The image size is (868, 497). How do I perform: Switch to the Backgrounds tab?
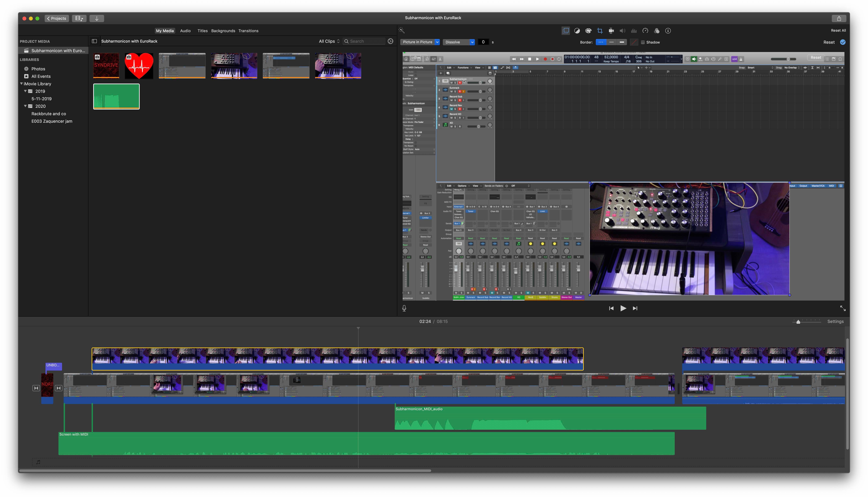(223, 31)
